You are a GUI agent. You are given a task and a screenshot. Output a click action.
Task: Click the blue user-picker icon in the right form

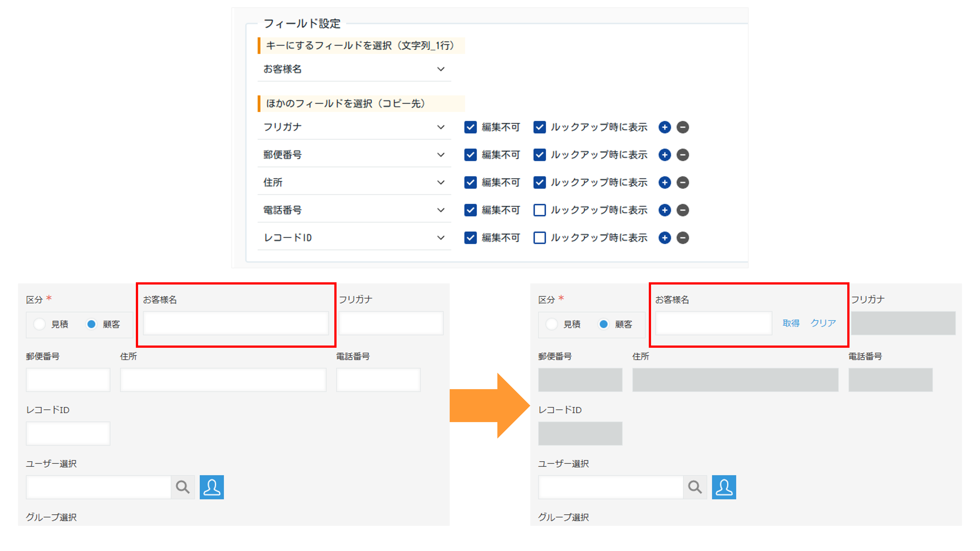click(724, 487)
